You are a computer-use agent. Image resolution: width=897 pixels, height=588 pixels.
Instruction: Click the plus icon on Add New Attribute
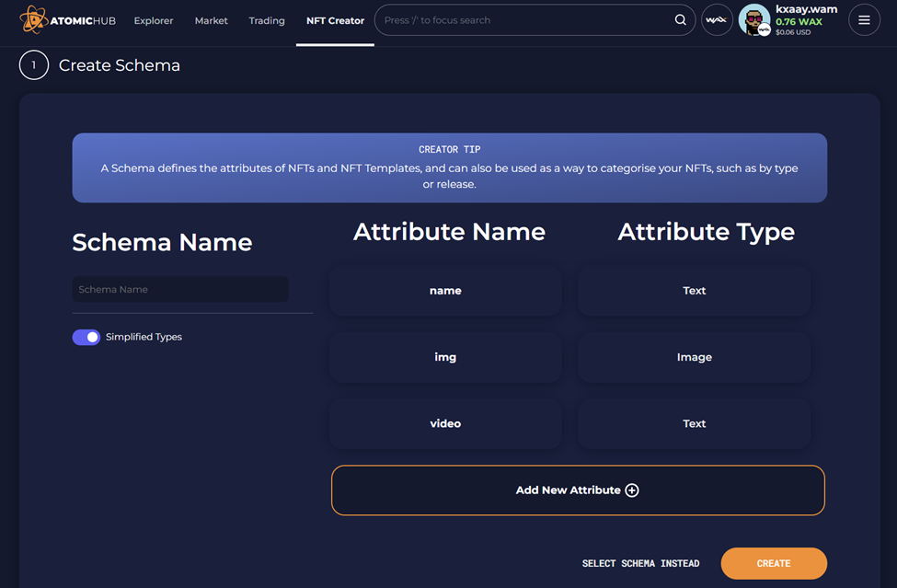[632, 490]
